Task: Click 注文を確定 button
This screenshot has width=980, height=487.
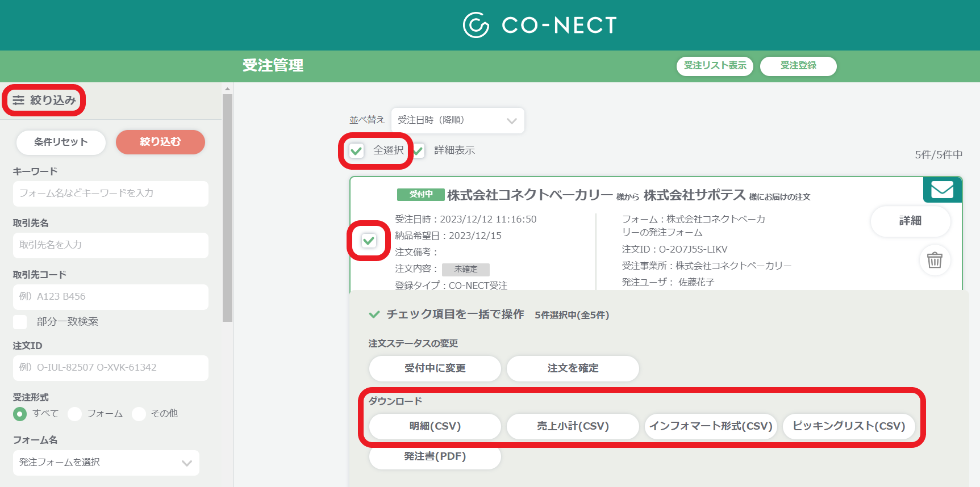Action: pos(573,368)
